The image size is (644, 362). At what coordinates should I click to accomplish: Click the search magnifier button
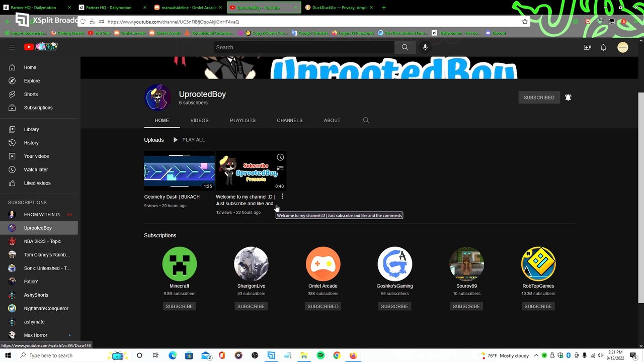pos(405,47)
